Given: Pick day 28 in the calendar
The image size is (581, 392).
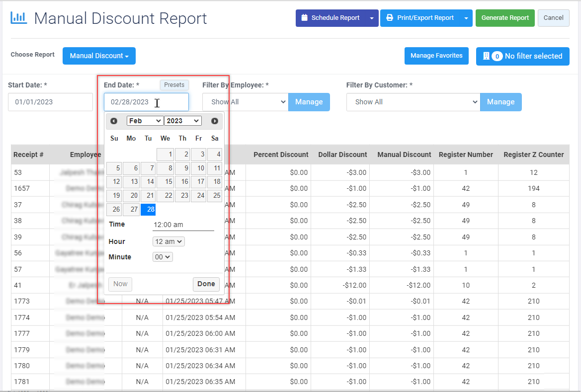Looking at the screenshot, I should (149, 210).
